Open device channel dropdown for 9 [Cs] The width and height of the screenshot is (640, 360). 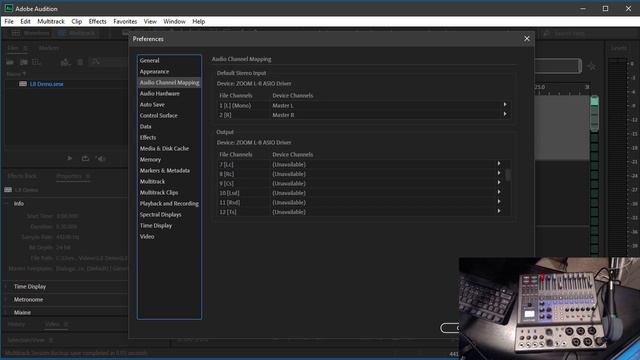pos(499,183)
